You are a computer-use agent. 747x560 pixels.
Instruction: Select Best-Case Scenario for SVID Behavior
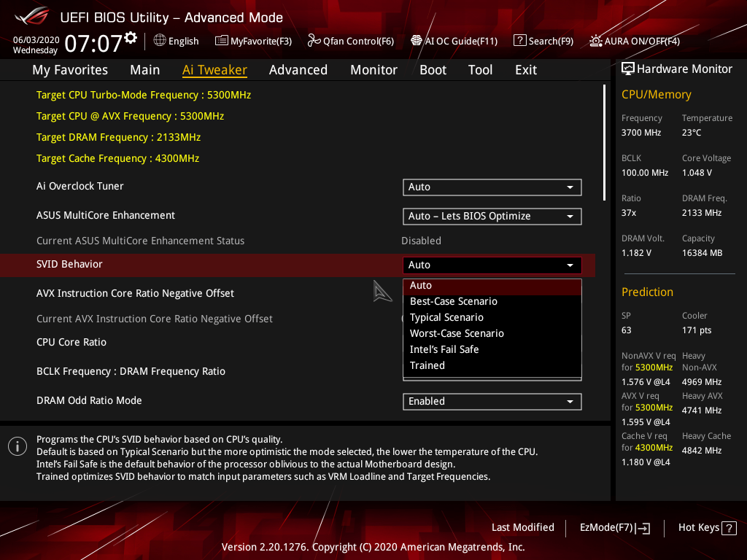[x=454, y=300]
